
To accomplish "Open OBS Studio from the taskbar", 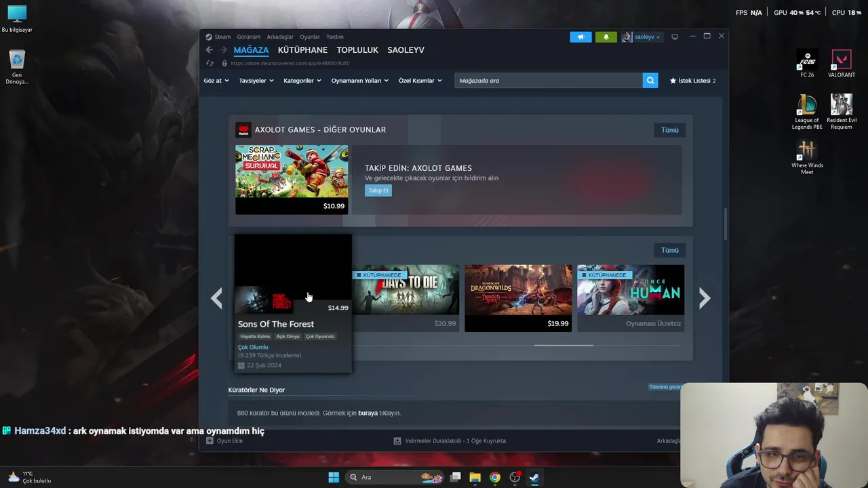I will [515, 477].
